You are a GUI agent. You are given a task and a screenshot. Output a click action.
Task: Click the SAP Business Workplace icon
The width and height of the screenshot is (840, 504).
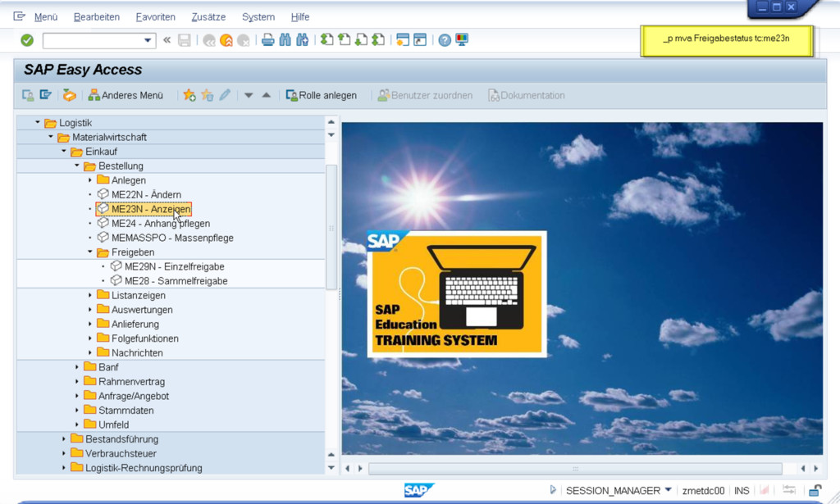point(69,96)
